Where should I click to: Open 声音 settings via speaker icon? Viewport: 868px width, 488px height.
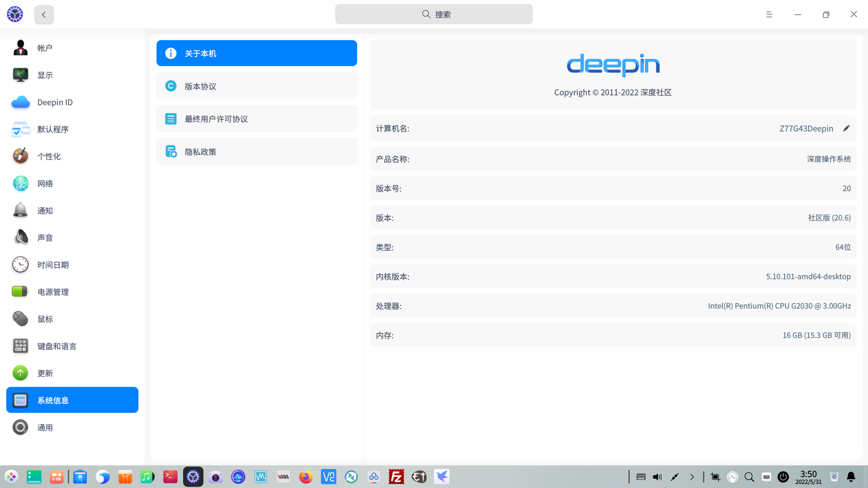tap(20, 237)
